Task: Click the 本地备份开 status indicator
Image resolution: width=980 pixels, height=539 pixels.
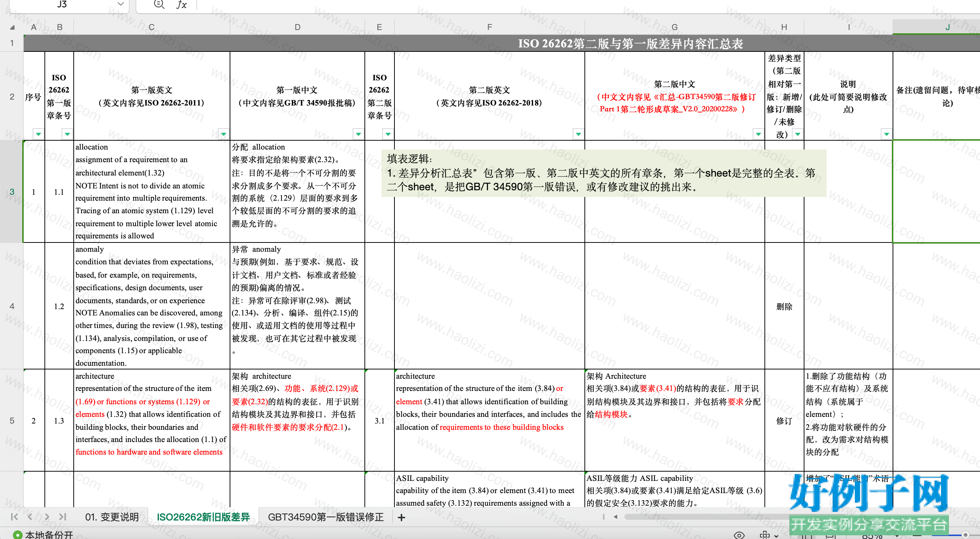Action: coord(43,534)
